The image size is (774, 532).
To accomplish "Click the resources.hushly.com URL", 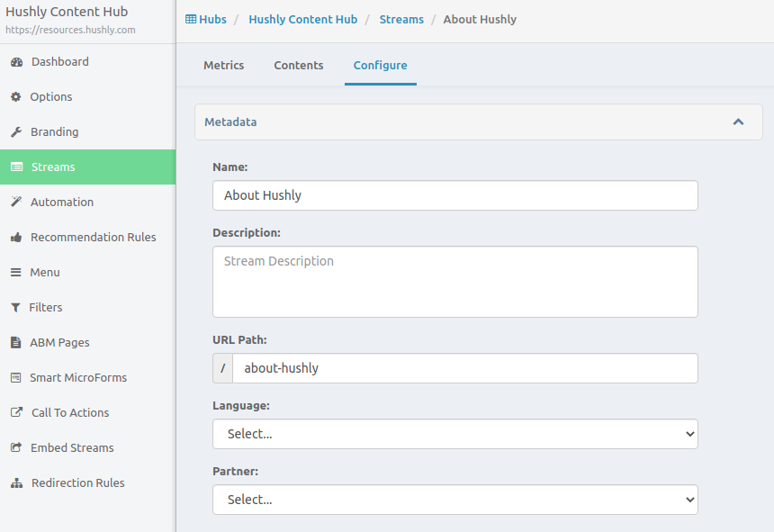I will coord(70,30).
